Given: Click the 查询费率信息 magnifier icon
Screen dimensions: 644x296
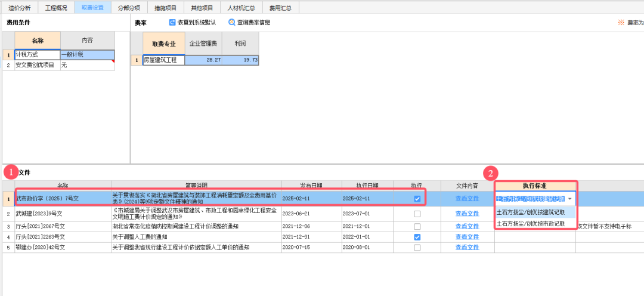Looking at the screenshot, I should click(x=232, y=22).
